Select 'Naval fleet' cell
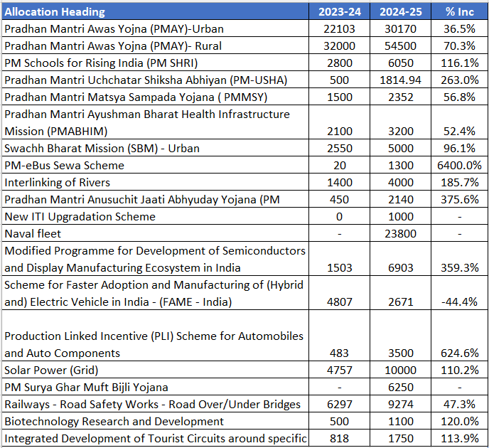The image size is (489, 448). click(x=156, y=233)
